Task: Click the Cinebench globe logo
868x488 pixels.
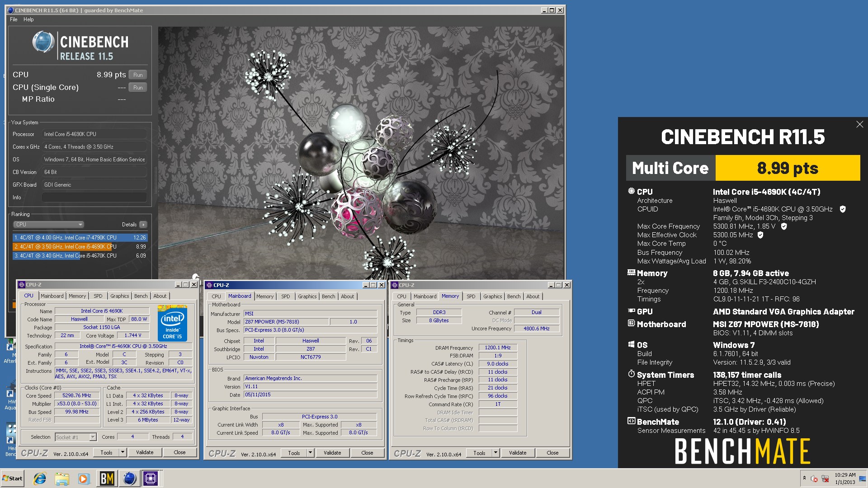Action: pyautogui.click(x=43, y=42)
